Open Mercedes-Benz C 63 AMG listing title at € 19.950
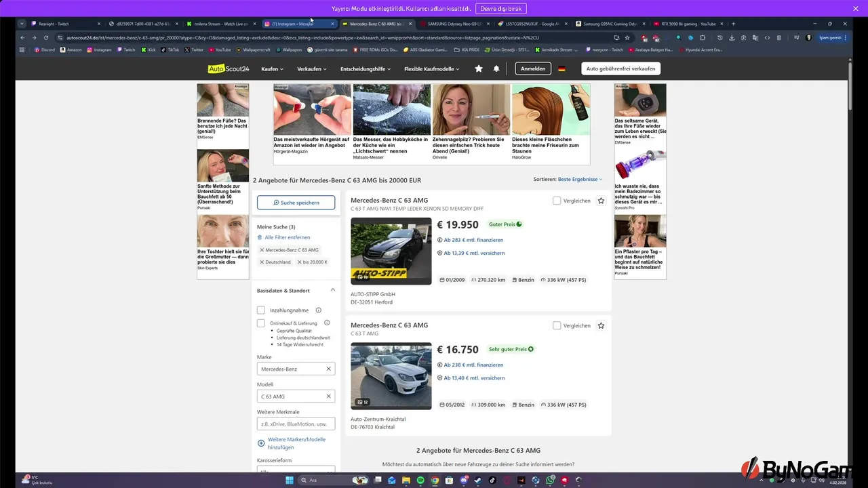Image resolution: width=868 pixels, height=488 pixels. [389, 201]
